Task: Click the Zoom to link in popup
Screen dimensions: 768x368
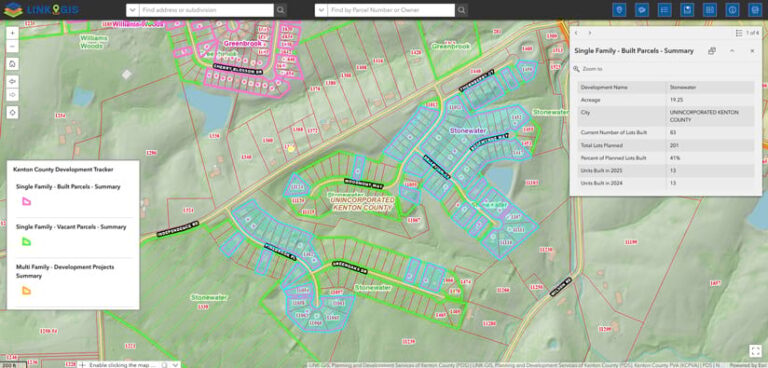Action: (588, 69)
